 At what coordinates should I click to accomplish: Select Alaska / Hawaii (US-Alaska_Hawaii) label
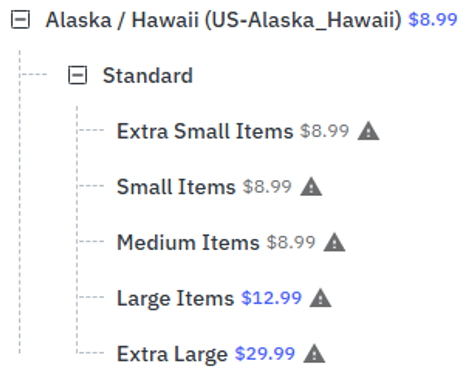pos(223,20)
